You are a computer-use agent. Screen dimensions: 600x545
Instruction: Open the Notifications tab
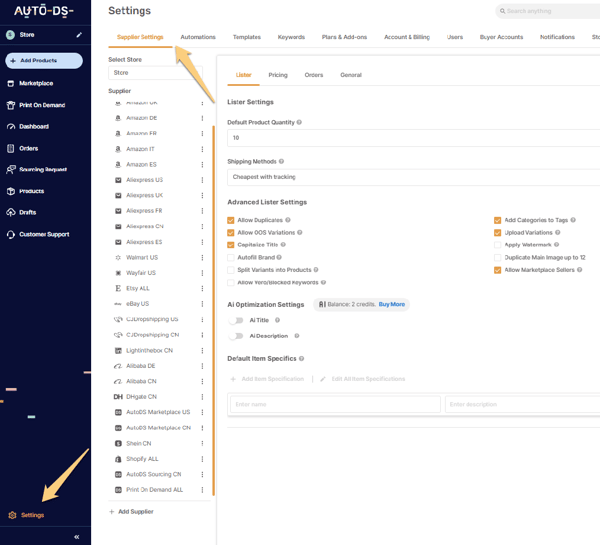point(557,37)
